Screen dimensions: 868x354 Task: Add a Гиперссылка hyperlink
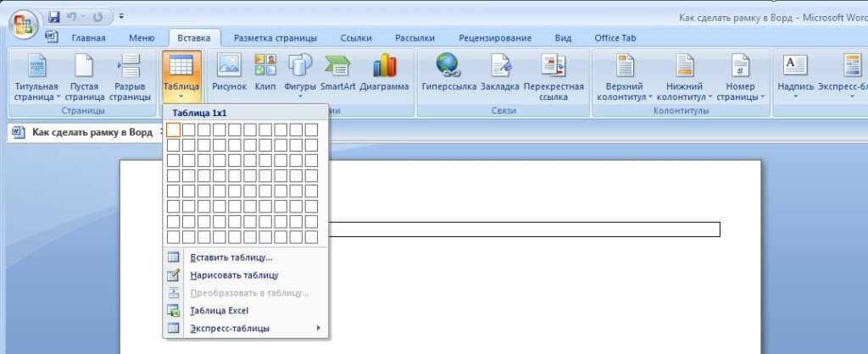point(447,73)
